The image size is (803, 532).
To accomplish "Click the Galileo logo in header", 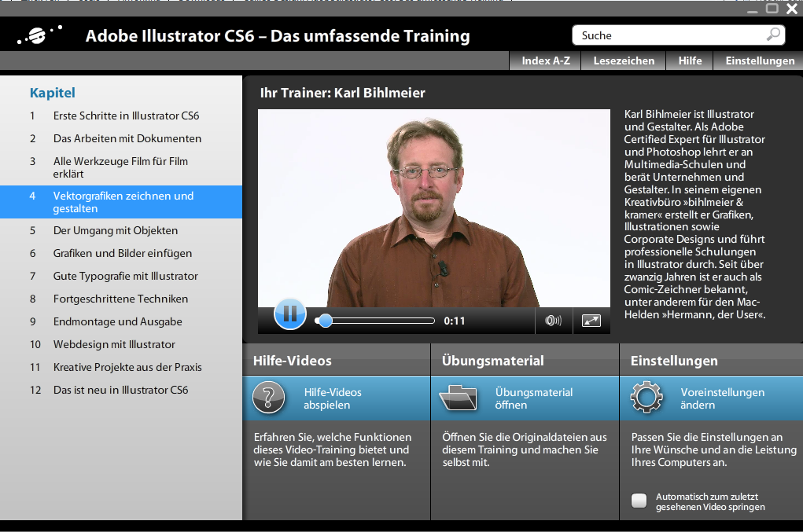I will 40,35.
